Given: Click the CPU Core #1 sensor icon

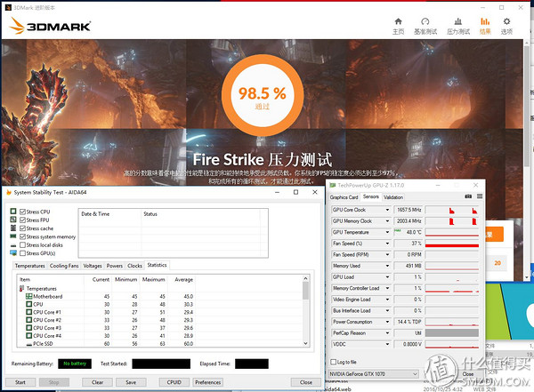Looking at the screenshot, I should coord(29,312).
